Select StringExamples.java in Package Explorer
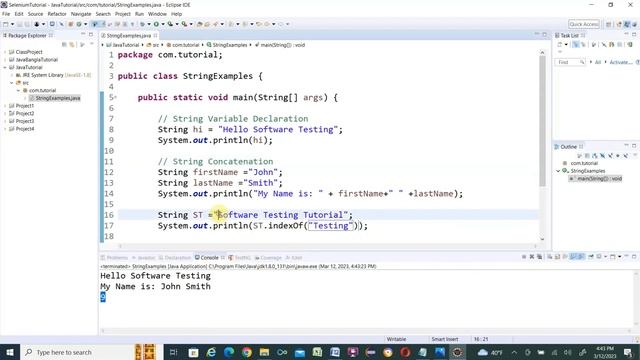Image resolution: width=640 pixels, height=360 pixels. [55, 98]
